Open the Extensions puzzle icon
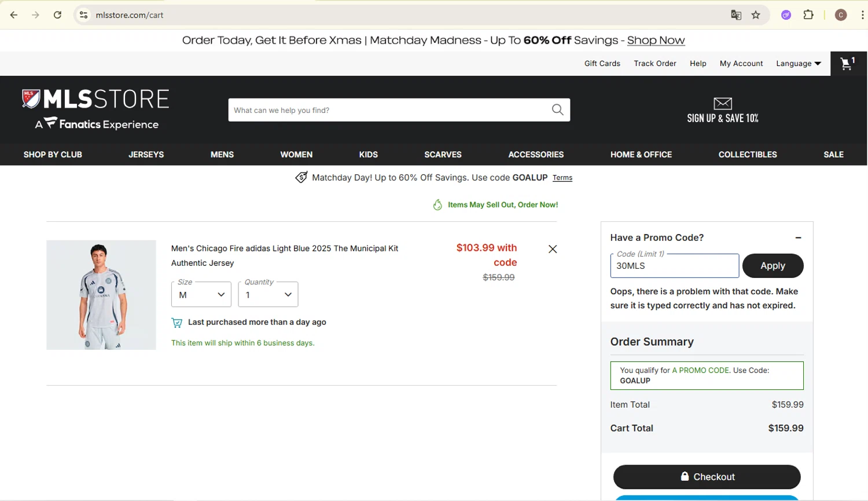Viewport: 868px width, 501px height. click(x=809, y=15)
